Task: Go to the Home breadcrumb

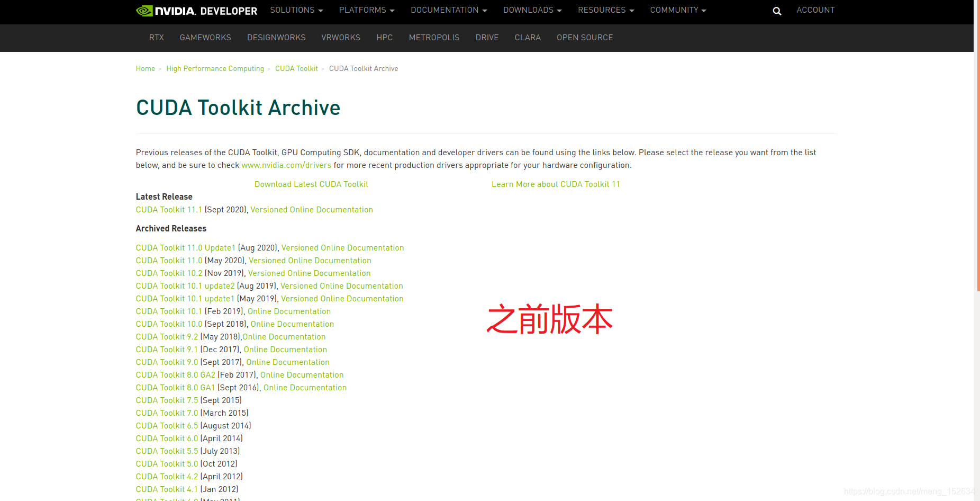Action: pos(146,69)
